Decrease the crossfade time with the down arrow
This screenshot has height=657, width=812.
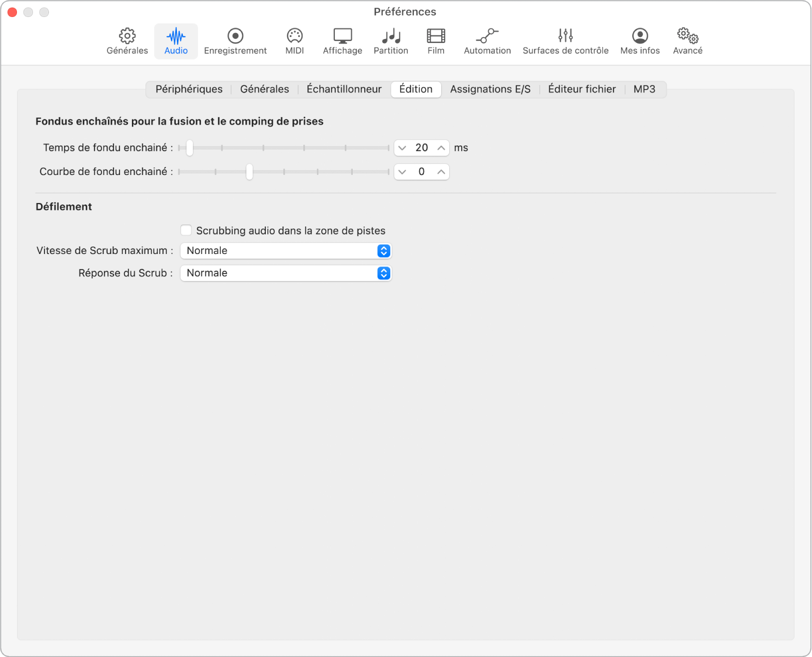(402, 148)
